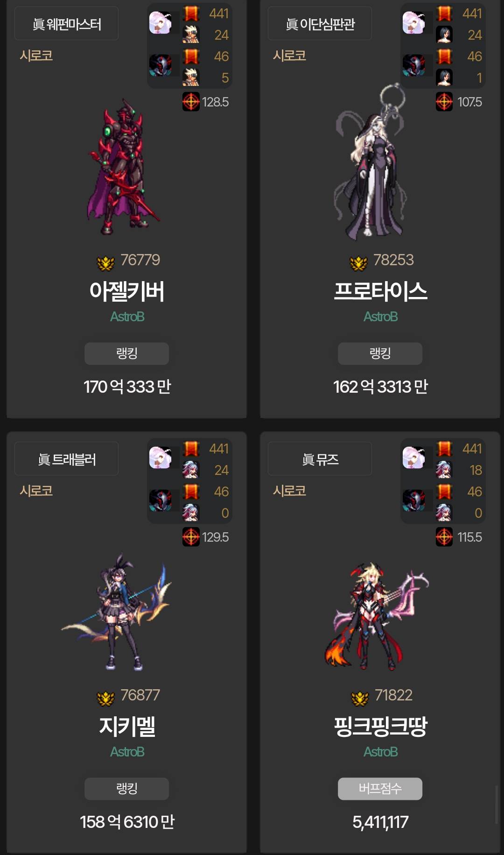This screenshot has height=855, width=504.
Task: Select the 眞 이단심판관 job label
Action: [x=320, y=23]
